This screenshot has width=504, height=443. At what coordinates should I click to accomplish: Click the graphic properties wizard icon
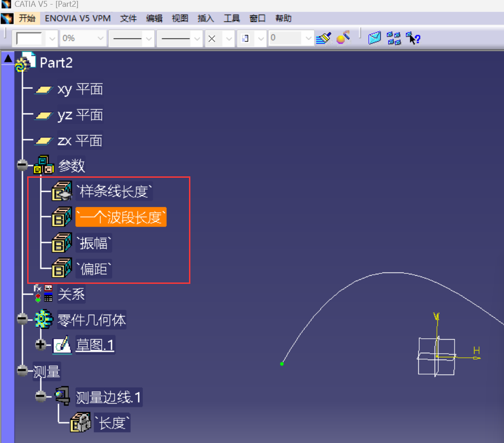[343, 38]
